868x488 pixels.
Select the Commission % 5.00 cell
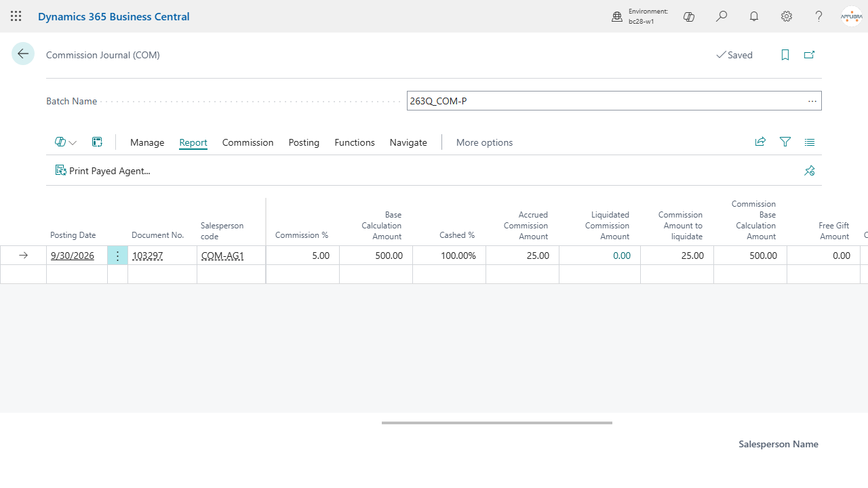click(x=302, y=256)
